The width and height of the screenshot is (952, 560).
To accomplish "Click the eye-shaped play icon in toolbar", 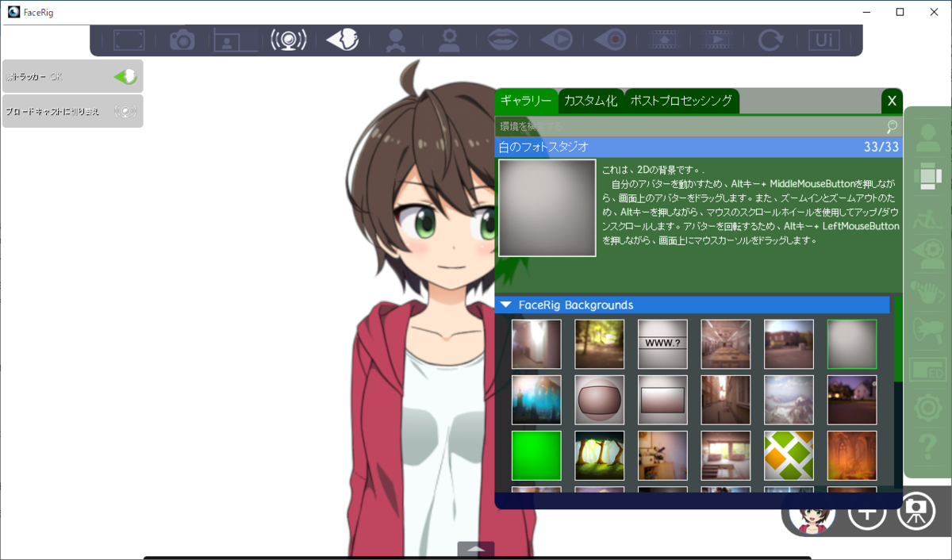I will (x=558, y=40).
